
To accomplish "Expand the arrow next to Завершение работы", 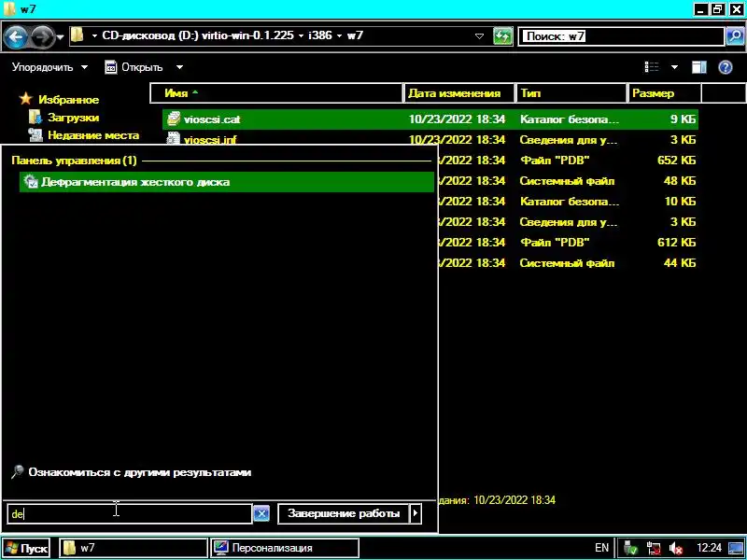I will coord(416,513).
